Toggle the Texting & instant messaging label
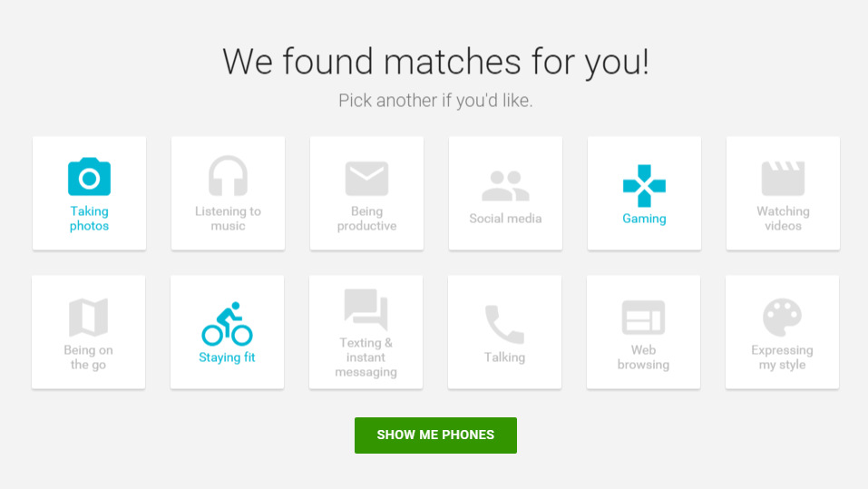Image resolution: width=868 pixels, height=489 pixels. pyautogui.click(x=366, y=357)
